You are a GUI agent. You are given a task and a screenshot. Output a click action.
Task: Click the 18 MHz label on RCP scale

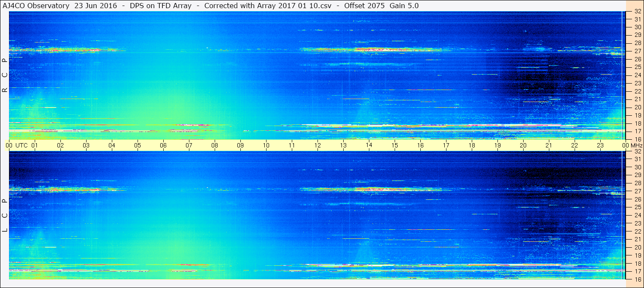pyautogui.click(x=638, y=123)
